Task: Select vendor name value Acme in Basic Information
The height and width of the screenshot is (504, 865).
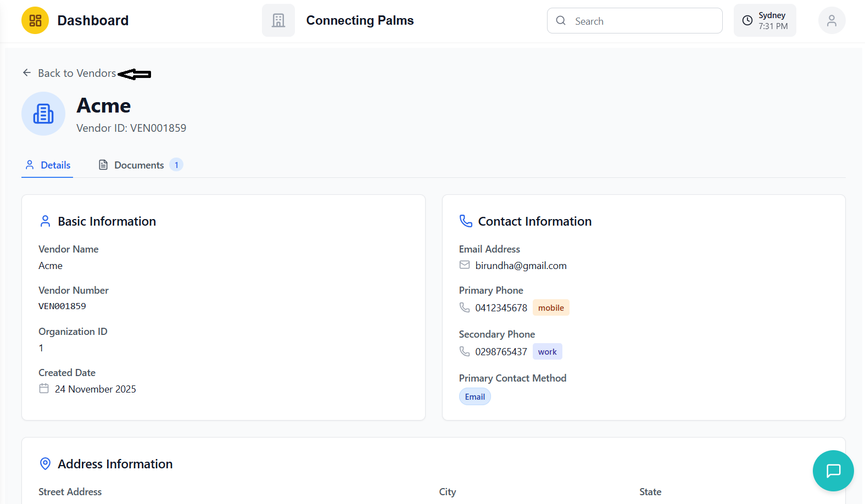Action: [x=51, y=266]
